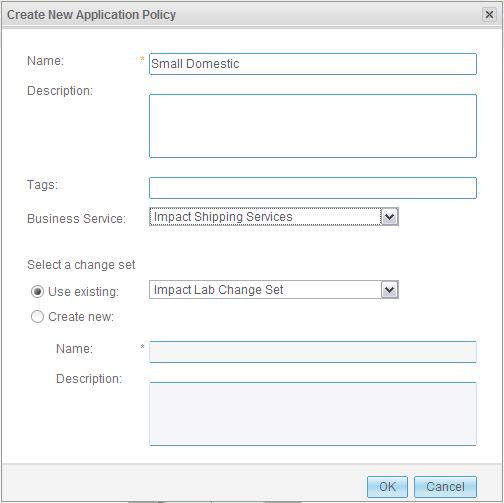Click the Name field containing Small Domestic

pos(313,64)
